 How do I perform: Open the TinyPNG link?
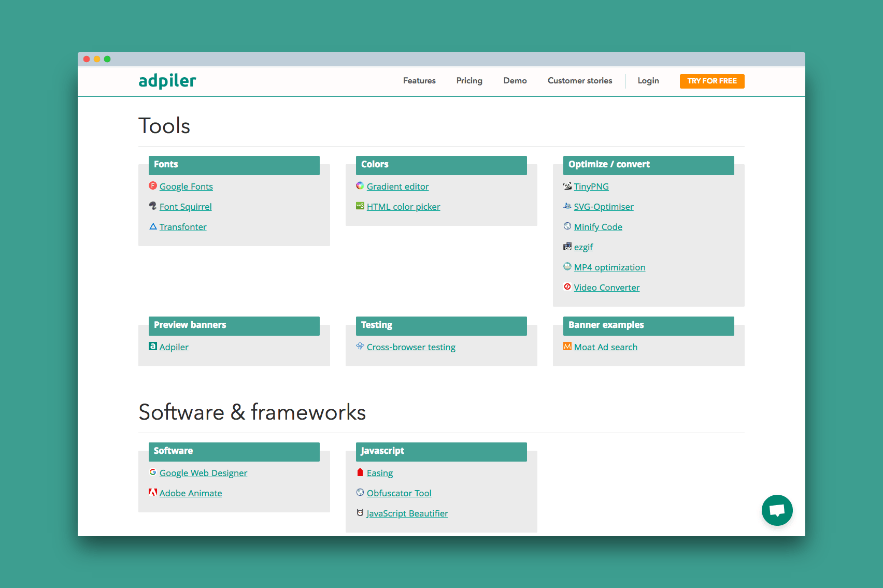[x=591, y=187]
